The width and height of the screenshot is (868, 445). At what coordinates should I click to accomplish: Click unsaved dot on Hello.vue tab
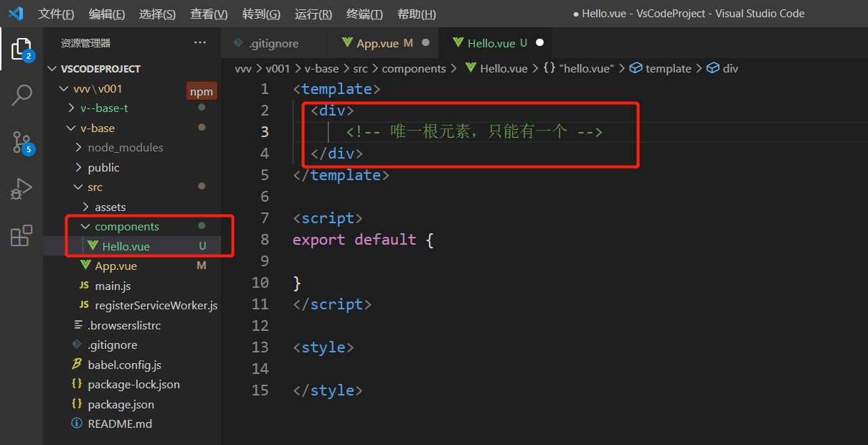tap(539, 43)
